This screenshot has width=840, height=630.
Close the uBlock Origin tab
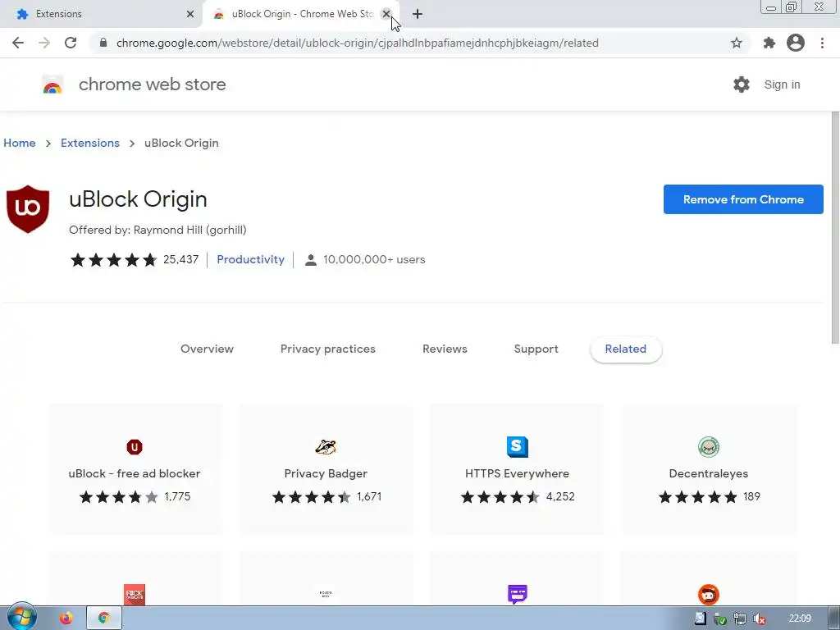386,14
